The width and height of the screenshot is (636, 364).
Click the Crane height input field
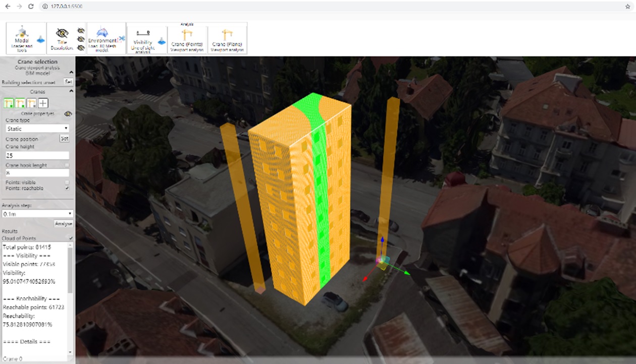click(x=37, y=155)
